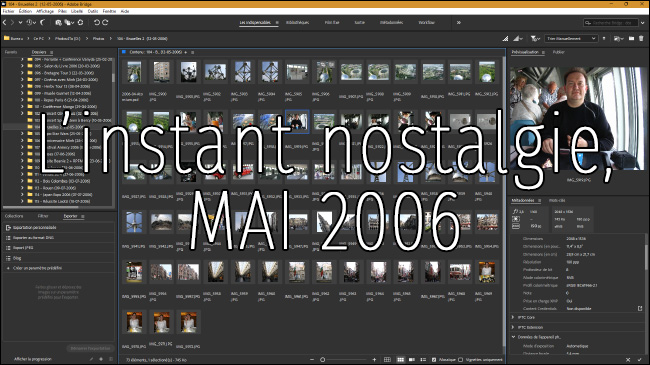
Task: Switch to details list view icon
Action: (423, 360)
